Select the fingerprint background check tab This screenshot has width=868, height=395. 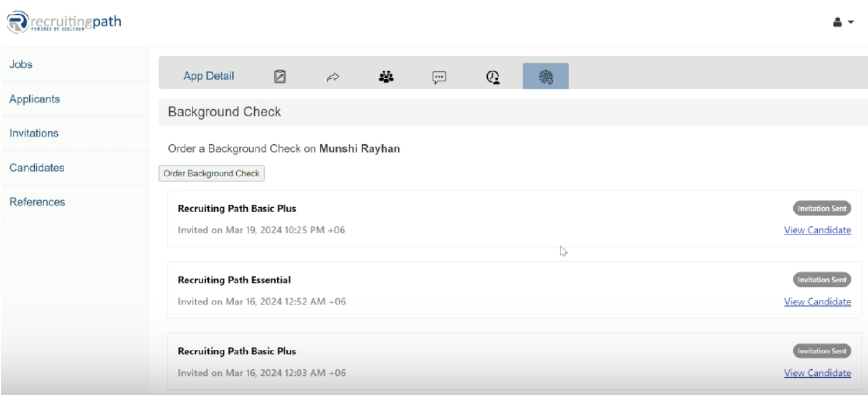tap(546, 76)
